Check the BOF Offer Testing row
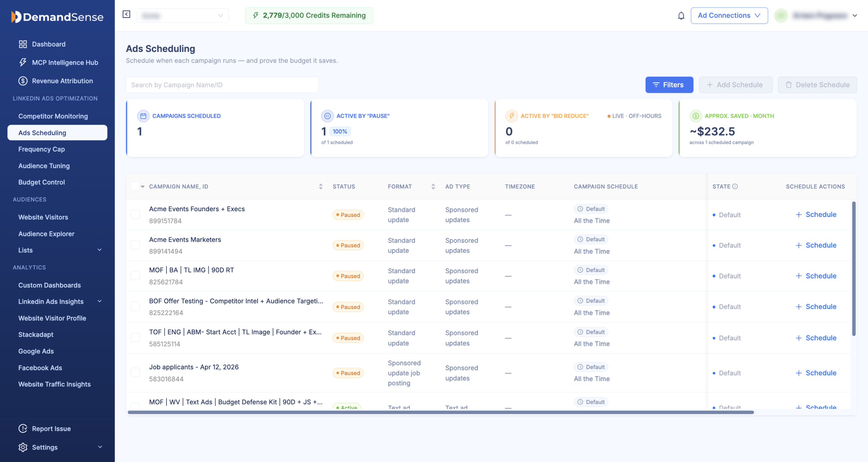The image size is (868, 462). (x=135, y=306)
